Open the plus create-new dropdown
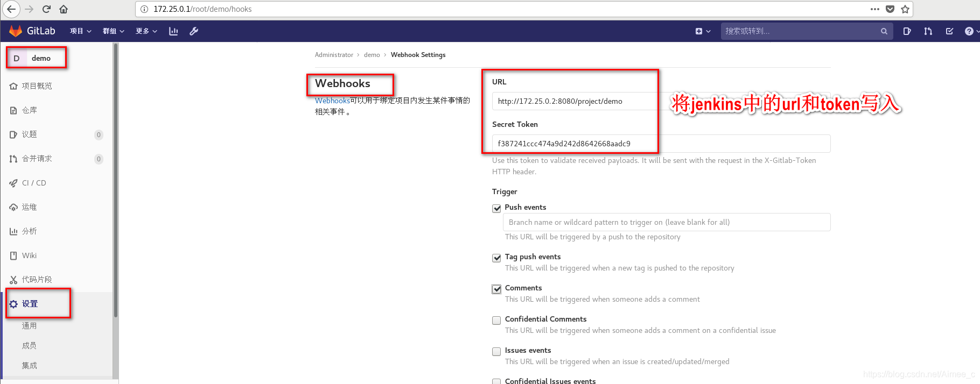 point(703,31)
